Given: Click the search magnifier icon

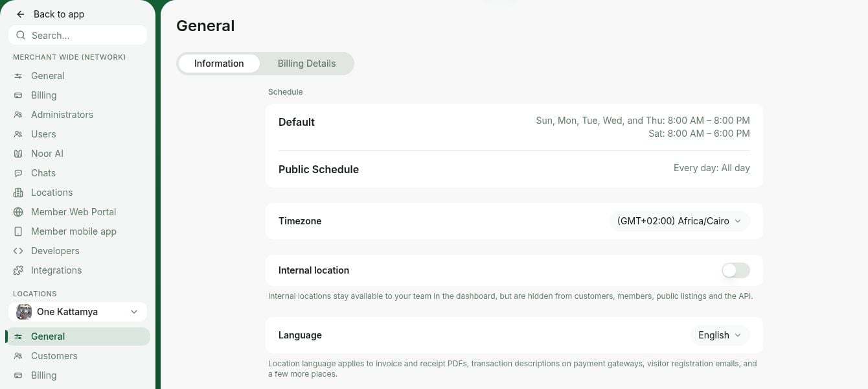Looking at the screenshot, I should [x=21, y=35].
